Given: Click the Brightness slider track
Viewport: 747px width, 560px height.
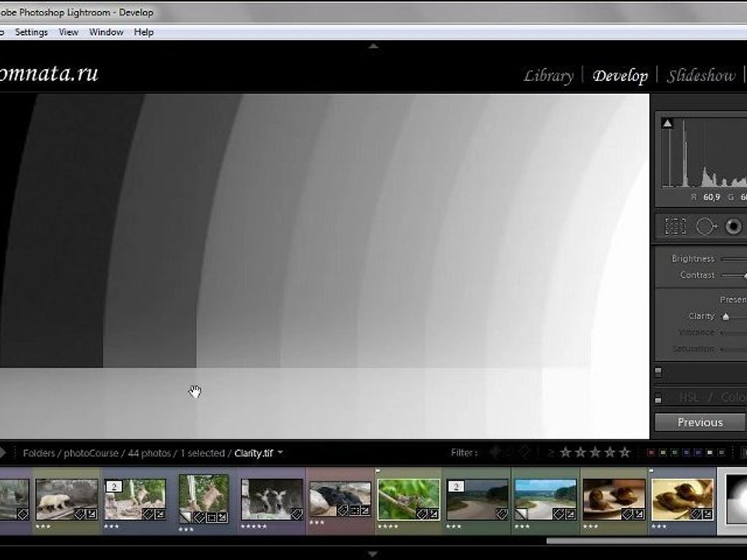Looking at the screenshot, I should (x=734, y=258).
